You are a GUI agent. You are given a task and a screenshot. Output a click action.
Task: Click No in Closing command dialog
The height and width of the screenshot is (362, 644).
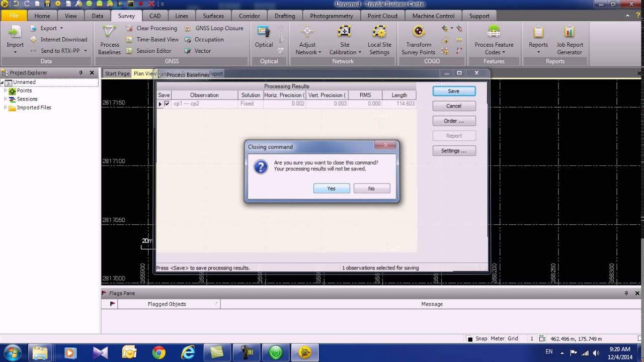click(371, 189)
